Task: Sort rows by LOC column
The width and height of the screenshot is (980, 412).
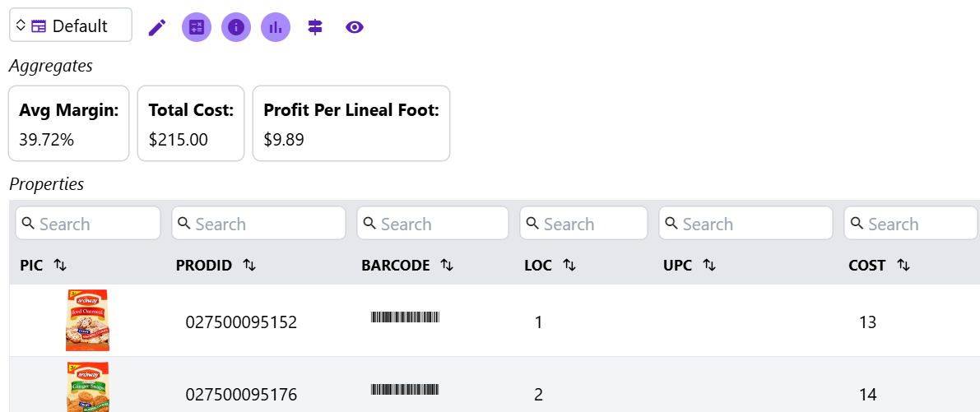Action: click(569, 265)
